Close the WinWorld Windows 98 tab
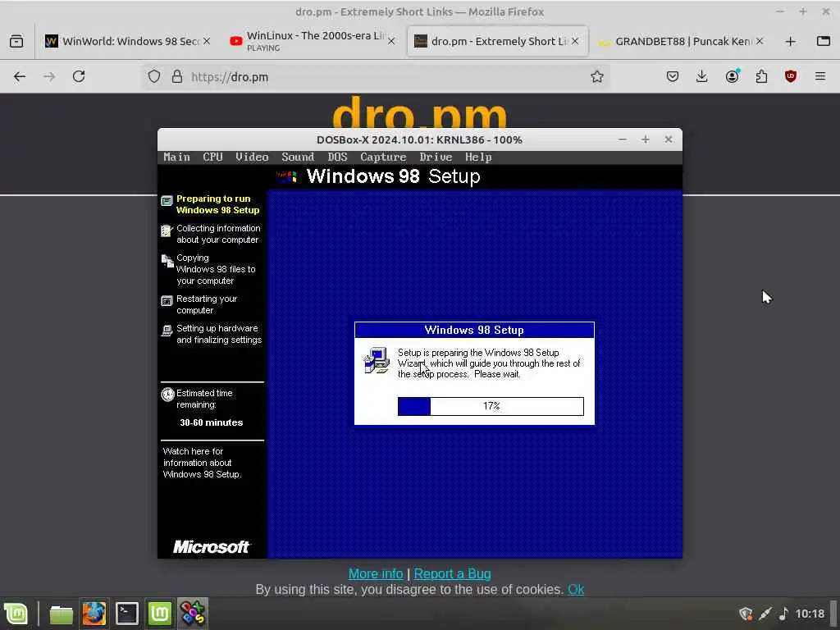The image size is (840, 630). pyautogui.click(x=207, y=41)
